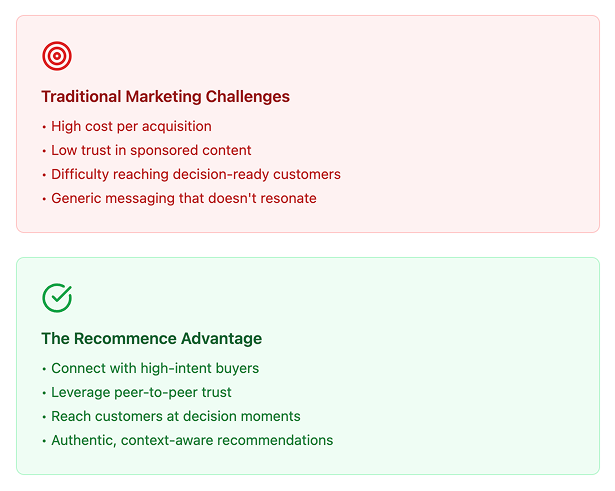615x491 pixels.
Task: Select The Recommence Advantage heading
Action: pos(152,338)
